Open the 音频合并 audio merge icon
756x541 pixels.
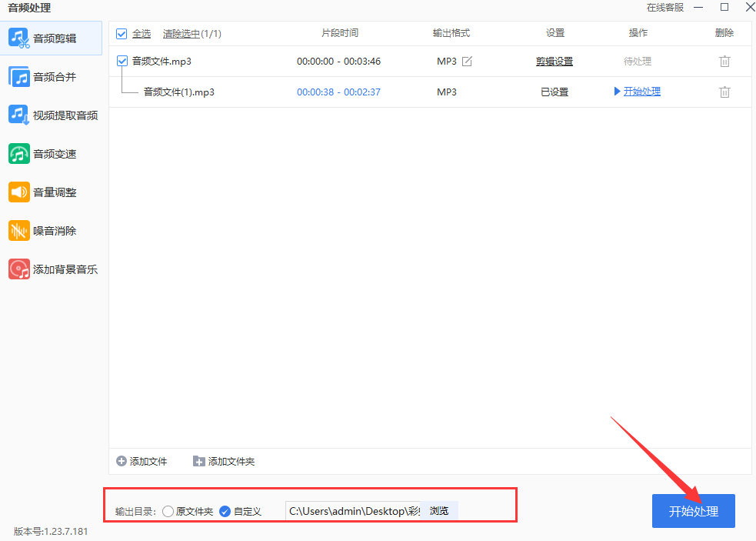18,77
